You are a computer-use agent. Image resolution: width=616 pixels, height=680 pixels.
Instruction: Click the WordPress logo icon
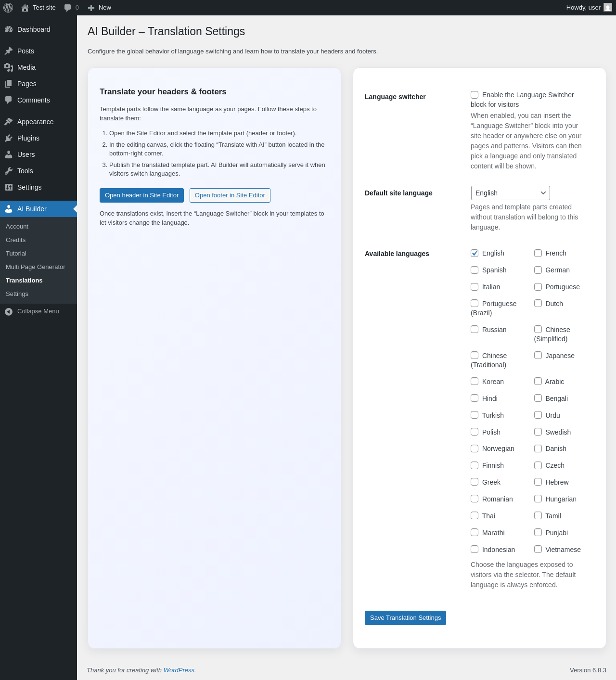[x=8, y=8]
